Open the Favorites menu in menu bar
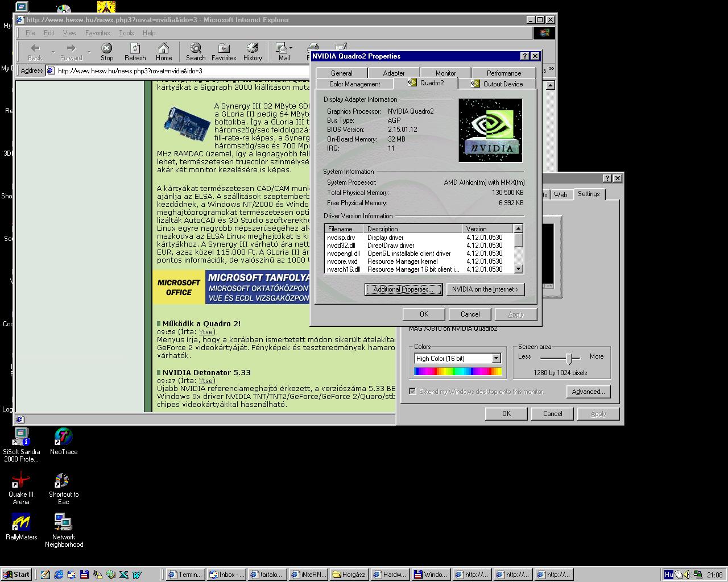The image size is (728, 582). (x=97, y=33)
